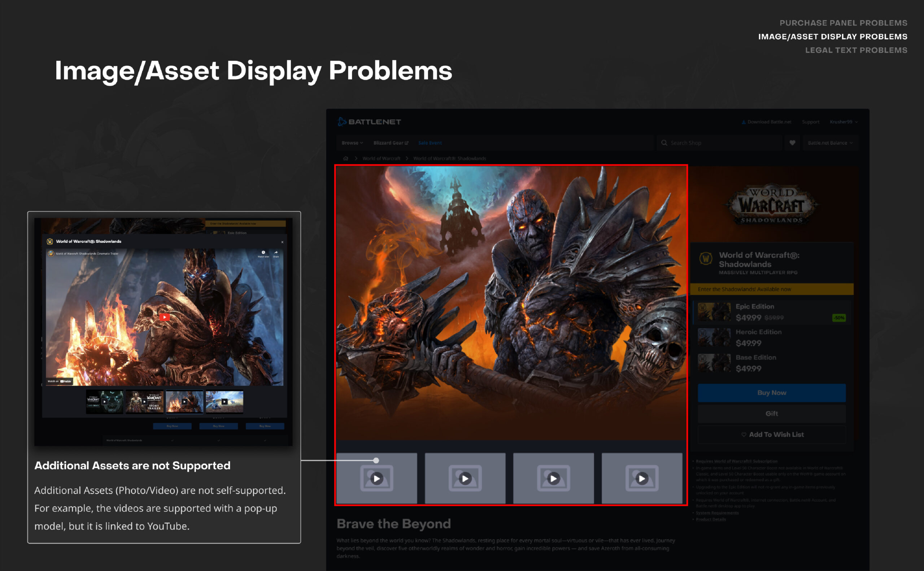Click Additional Assets are not Supported heading
The image size is (924, 571).
pos(132,466)
